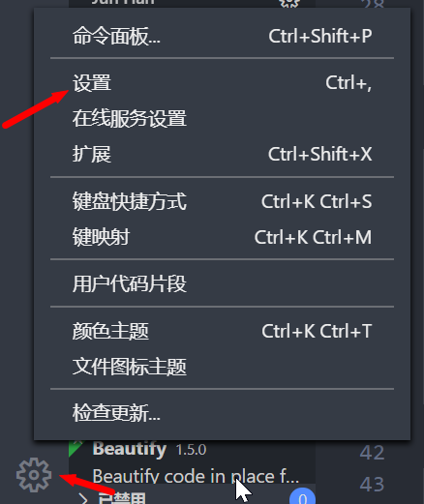Expand the 已禁用 section chevron

point(83,499)
